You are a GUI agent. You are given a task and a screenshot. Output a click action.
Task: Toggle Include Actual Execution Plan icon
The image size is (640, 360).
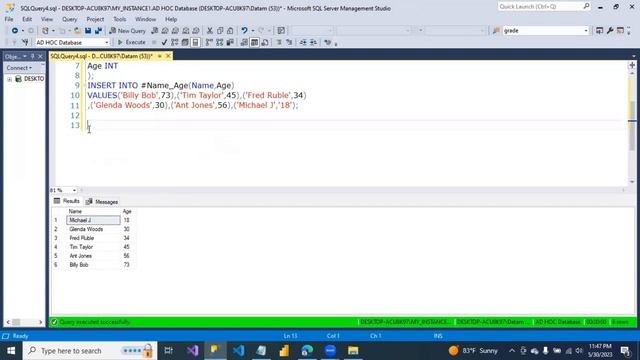point(209,42)
